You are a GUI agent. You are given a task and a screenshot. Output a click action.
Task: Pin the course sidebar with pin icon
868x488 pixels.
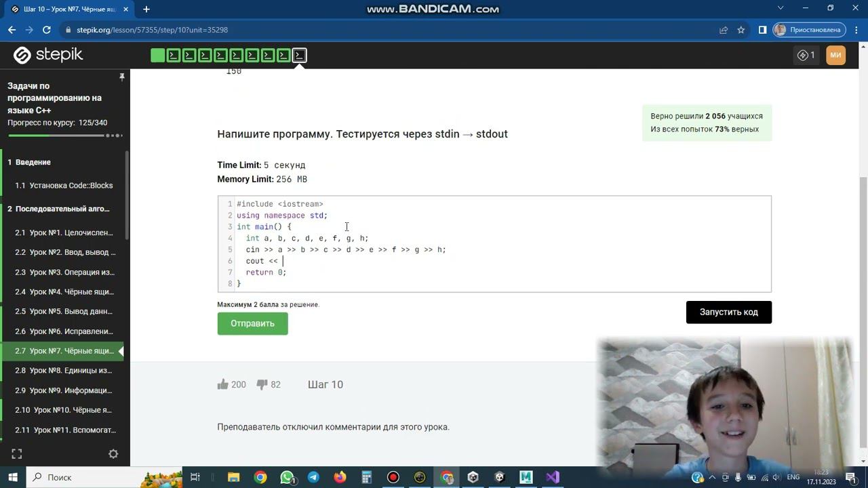pos(122,77)
